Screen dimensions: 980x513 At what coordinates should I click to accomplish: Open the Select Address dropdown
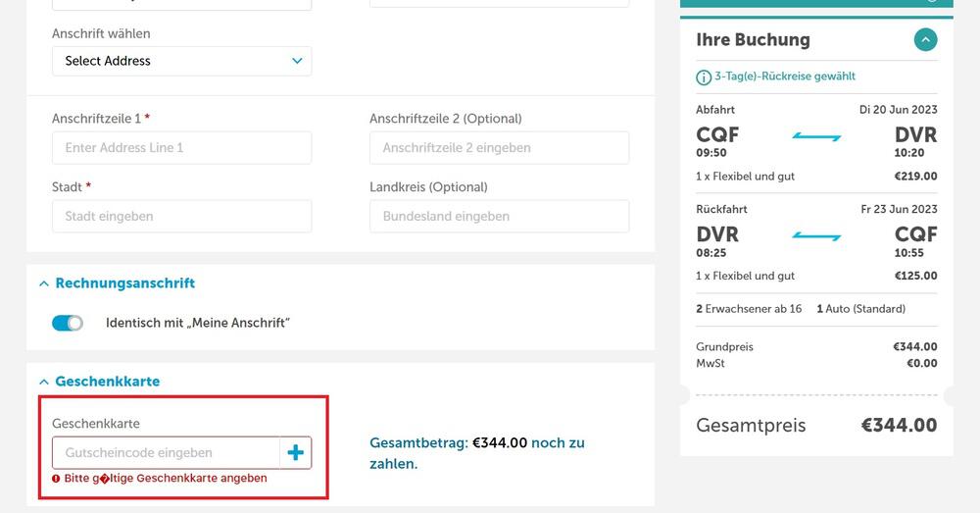182,62
